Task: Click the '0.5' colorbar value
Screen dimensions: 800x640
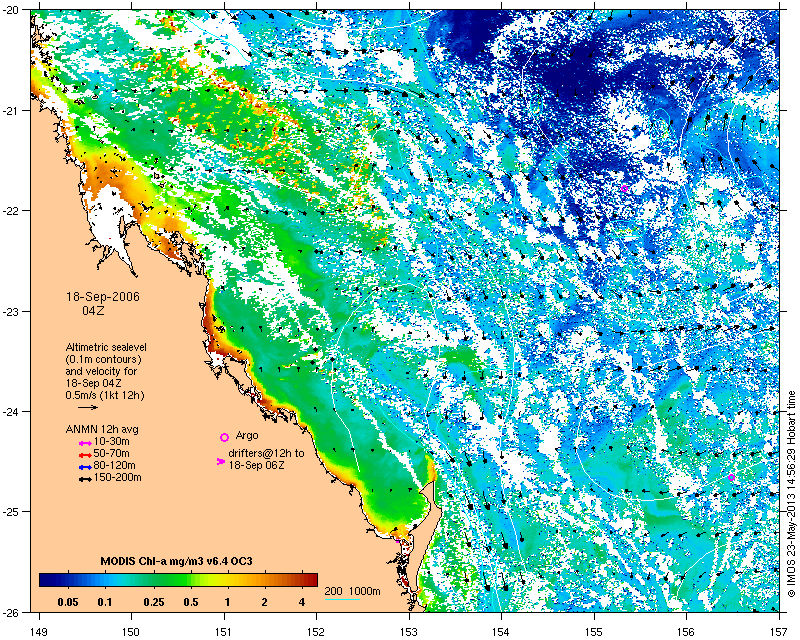Action: [x=191, y=602]
